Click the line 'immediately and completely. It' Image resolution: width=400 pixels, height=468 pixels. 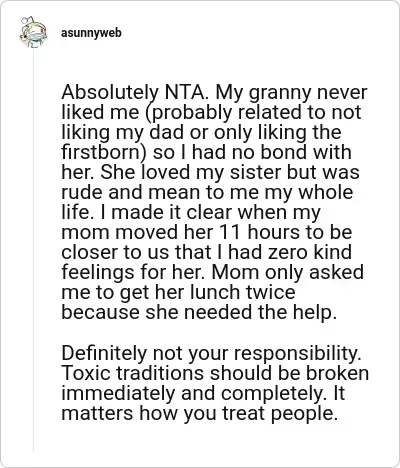(x=203, y=393)
